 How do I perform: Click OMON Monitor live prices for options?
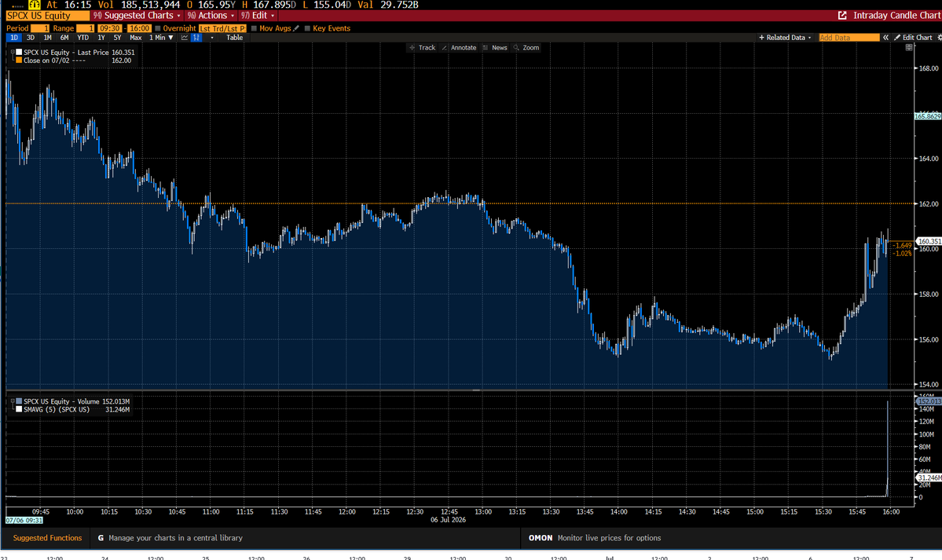[595, 538]
